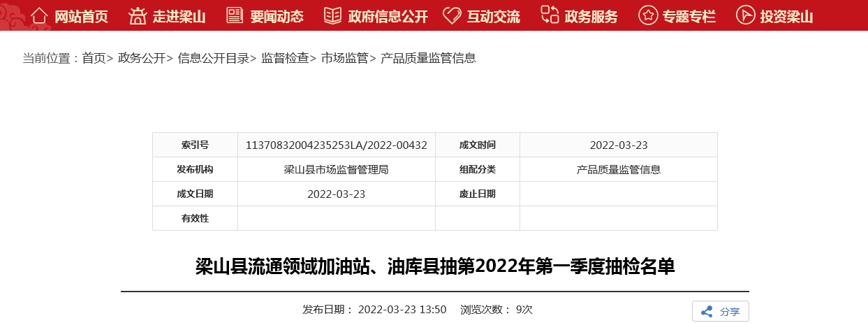Screen dimensions: 868x323
Task: Click the star icon beside 专题专栏
Action: [x=648, y=15]
